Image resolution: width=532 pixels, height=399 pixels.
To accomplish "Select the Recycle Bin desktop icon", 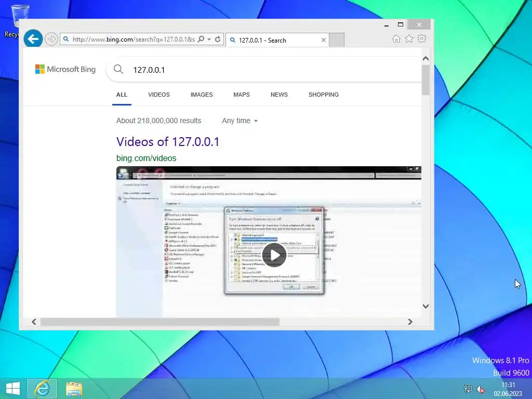I will pyautogui.click(x=15, y=21).
